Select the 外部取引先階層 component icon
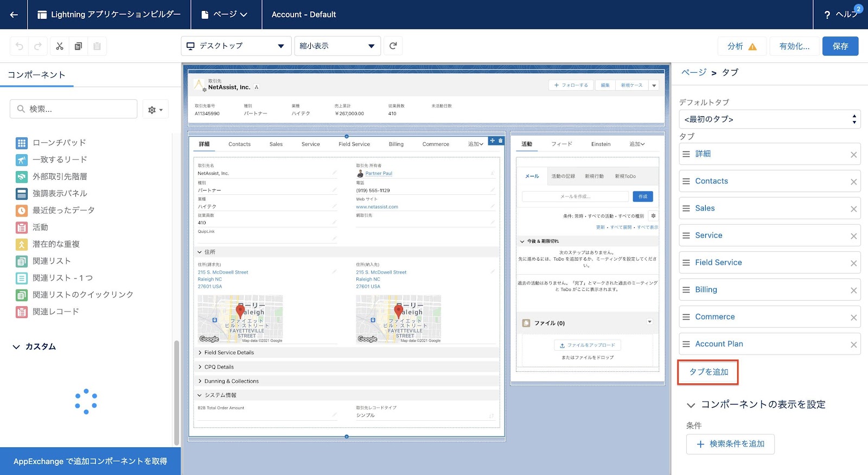Viewport: 868px width, 475px height. (22, 176)
